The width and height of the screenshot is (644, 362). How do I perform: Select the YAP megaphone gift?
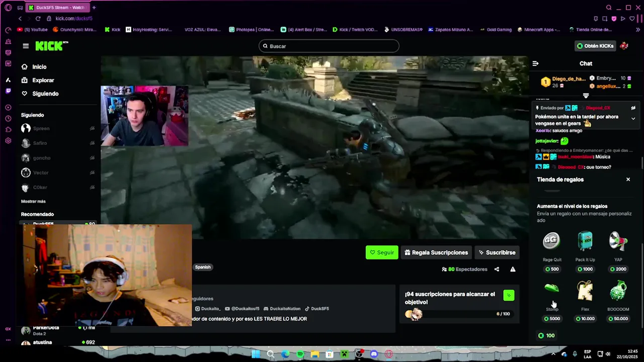[618, 251]
